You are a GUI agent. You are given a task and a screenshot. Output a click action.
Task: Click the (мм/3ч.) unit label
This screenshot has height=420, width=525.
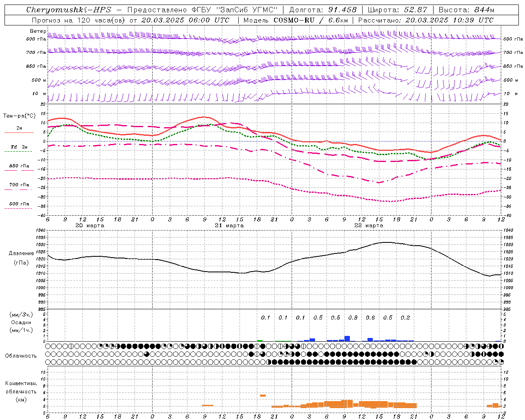coord(21,315)
